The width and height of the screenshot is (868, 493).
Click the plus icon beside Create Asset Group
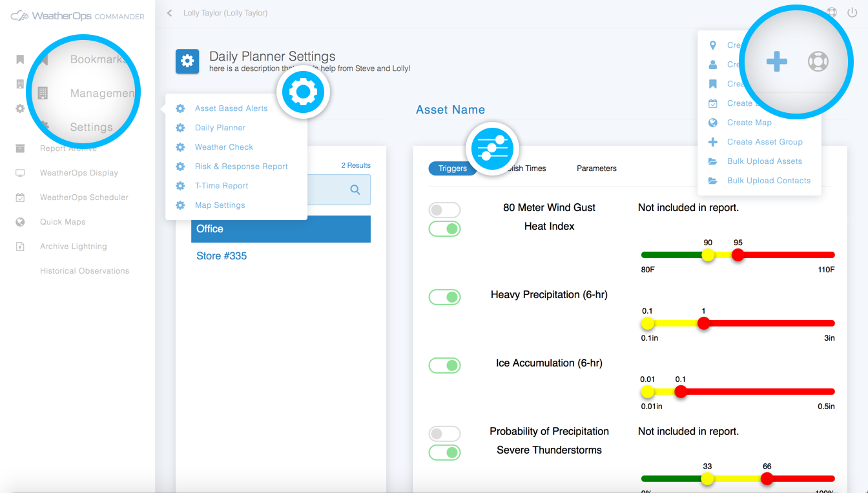coord(713,142)
